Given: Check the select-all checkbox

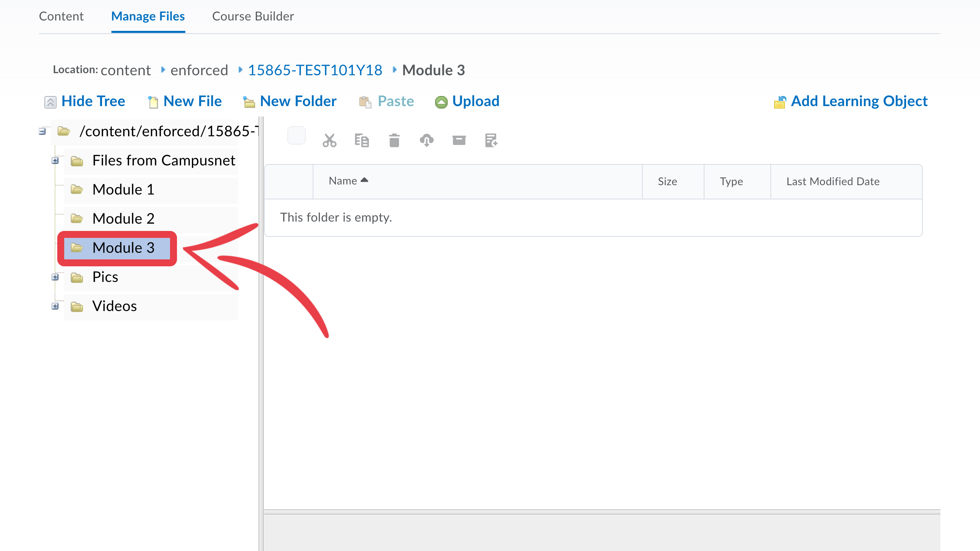Looking at the screenshot, I should click(x=296, y=136).
